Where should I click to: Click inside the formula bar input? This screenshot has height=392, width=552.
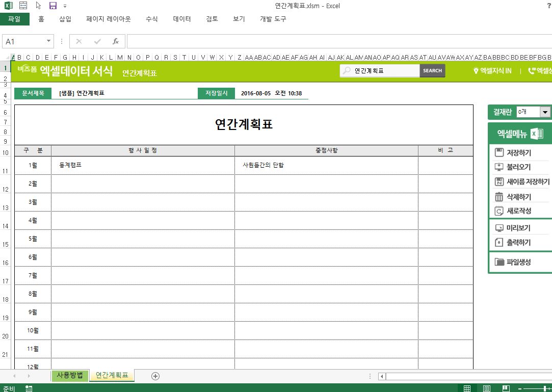(x=339, y=42)
